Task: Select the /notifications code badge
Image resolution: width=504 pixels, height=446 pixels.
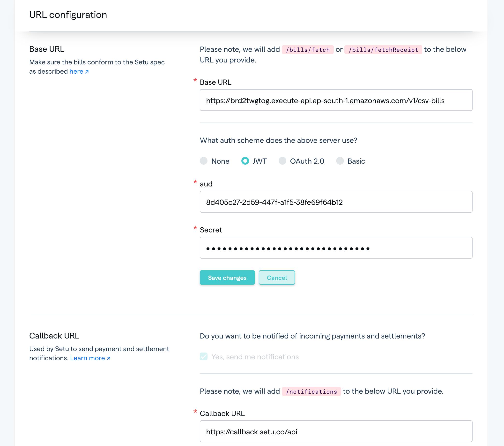Action: (x=311, y=391)
